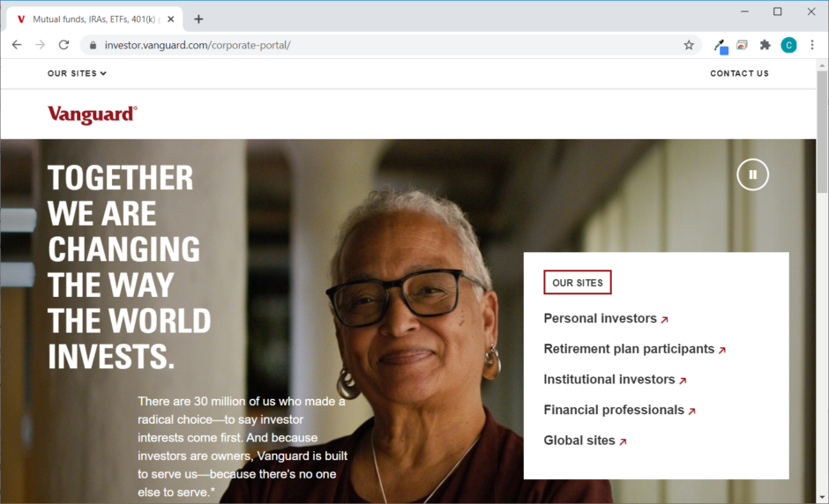This screenshot has width=829, height=504.
Task: Open the extensions puzzle-piece icon
Action: tap(765, 45)
